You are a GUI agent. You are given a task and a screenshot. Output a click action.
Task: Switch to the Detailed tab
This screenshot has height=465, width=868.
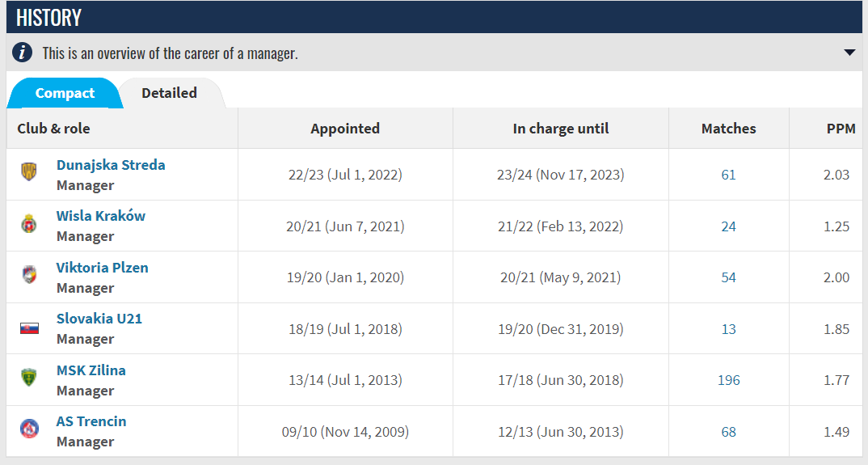point(170,93)
